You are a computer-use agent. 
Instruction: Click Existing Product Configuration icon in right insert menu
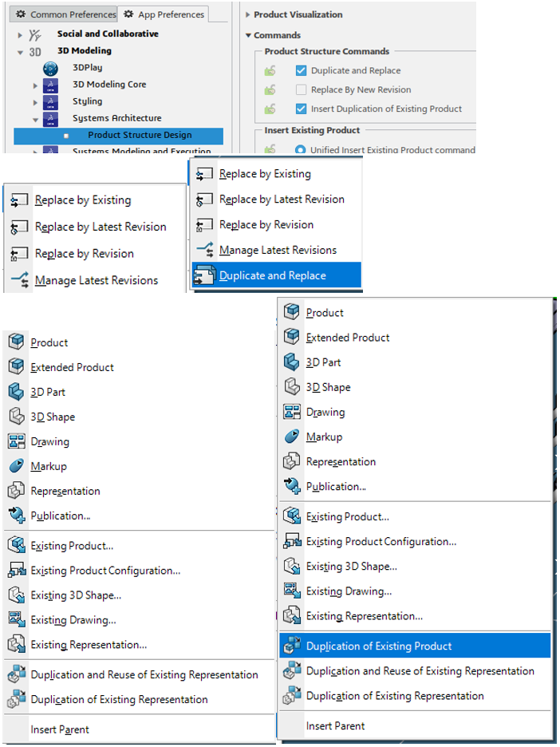292,541
